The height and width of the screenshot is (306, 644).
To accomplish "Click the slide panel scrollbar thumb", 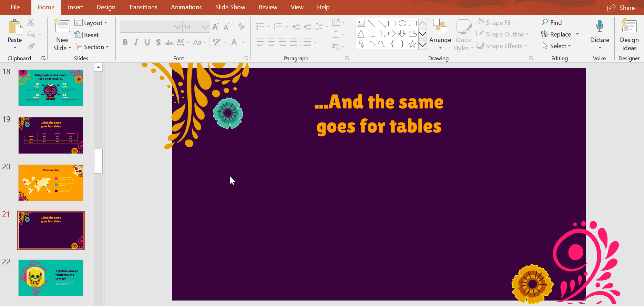I will tap(99, 161).
